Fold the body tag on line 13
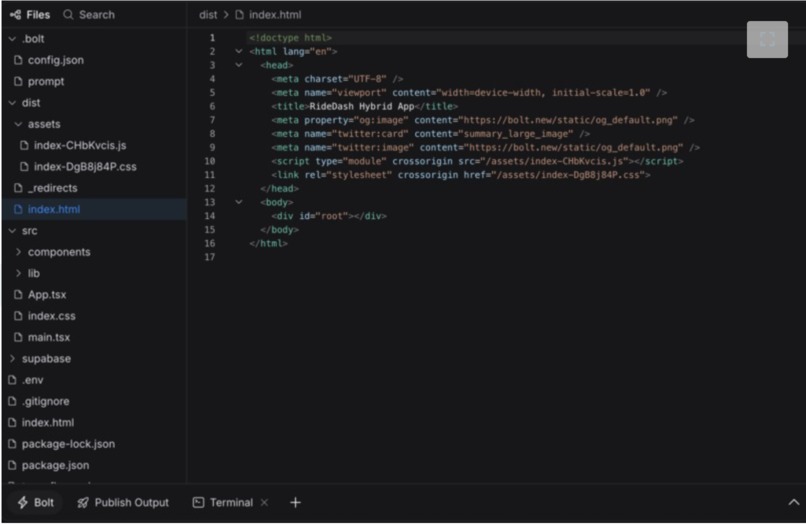This screenshot has height=524, width=806. click(x=239, y=202)
